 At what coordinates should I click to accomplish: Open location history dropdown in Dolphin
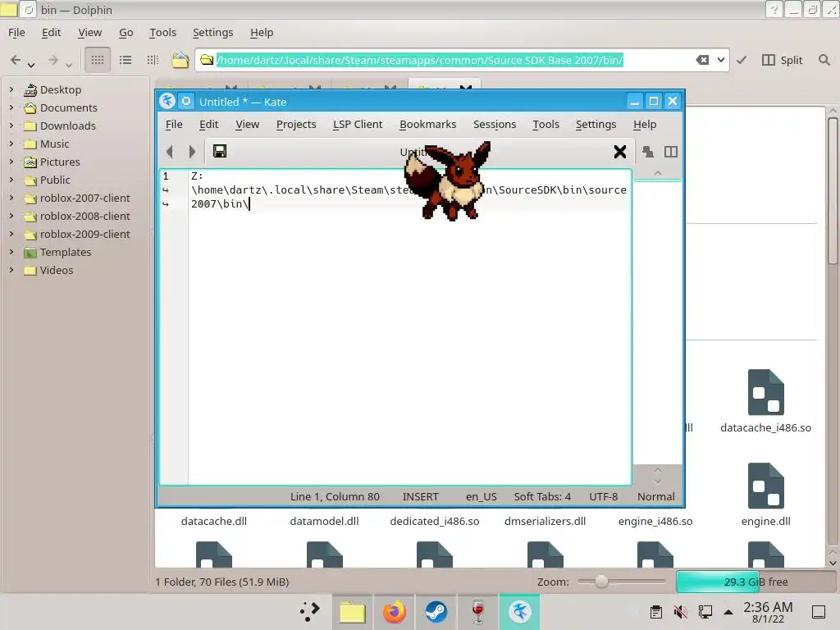tap(721, 60)
